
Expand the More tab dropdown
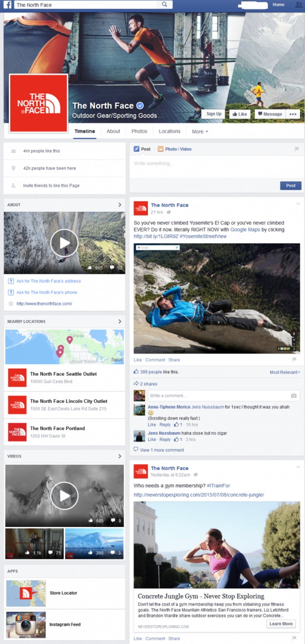tap(200, 132)
